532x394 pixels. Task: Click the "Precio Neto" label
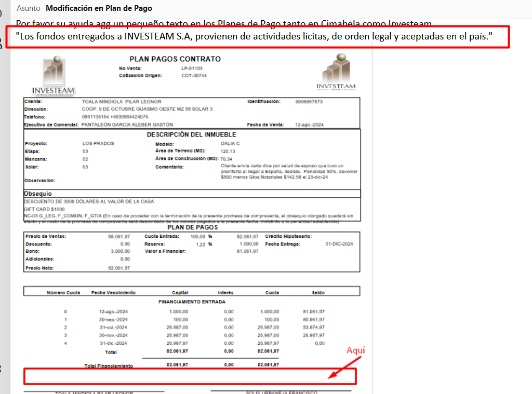[x=39, y=268]
